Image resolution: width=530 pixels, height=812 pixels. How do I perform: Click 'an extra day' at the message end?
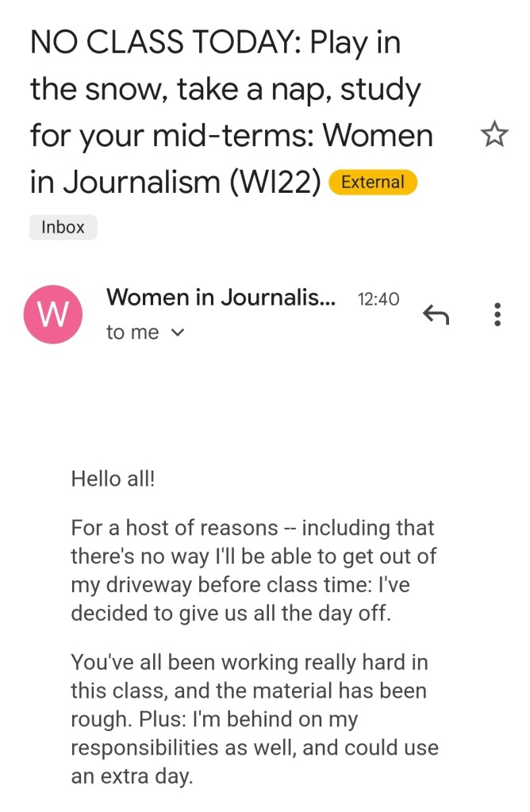[132, 776]
